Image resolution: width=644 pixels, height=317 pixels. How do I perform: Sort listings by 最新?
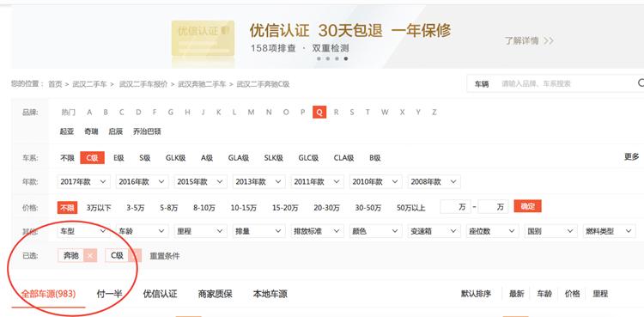[517, 294]
